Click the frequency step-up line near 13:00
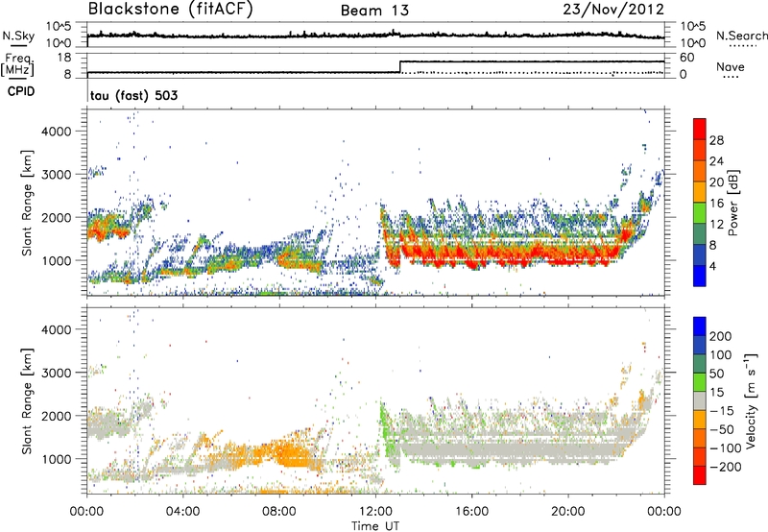 pos(400,66)
